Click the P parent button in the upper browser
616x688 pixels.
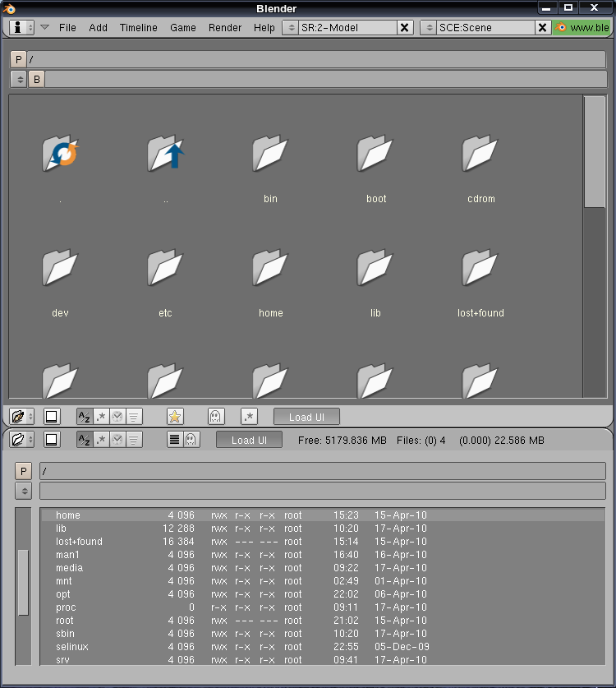pyautogui.click(x=18, y=59)
